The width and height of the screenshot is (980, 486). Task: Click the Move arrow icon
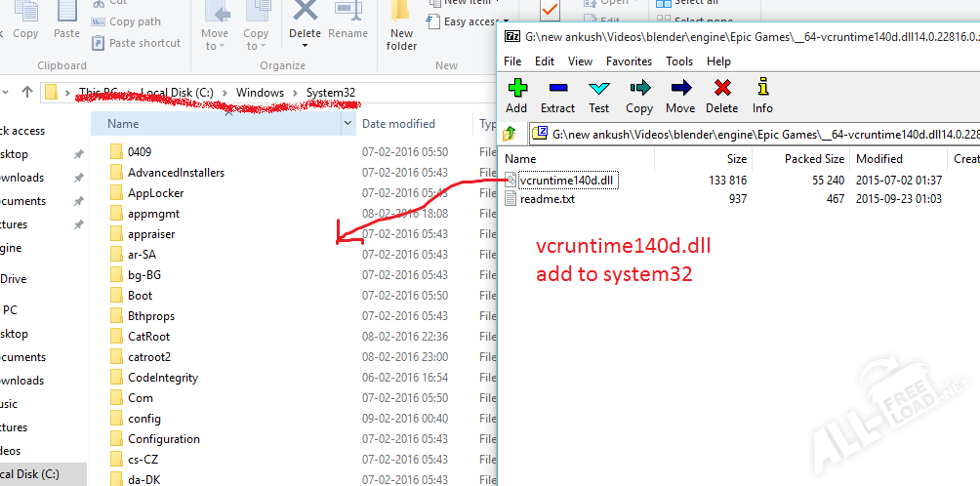tap(680, 96)
